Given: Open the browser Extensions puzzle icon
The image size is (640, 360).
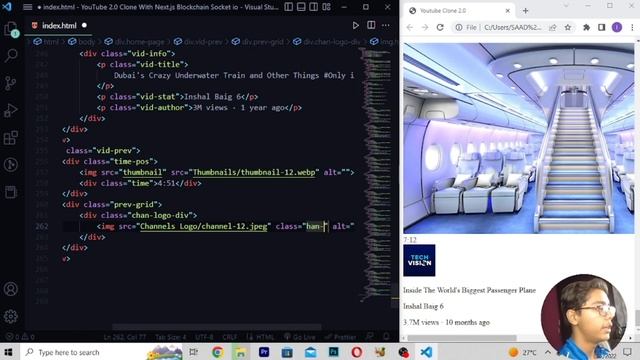Looking at the screenshot, I should coord(587,27).
